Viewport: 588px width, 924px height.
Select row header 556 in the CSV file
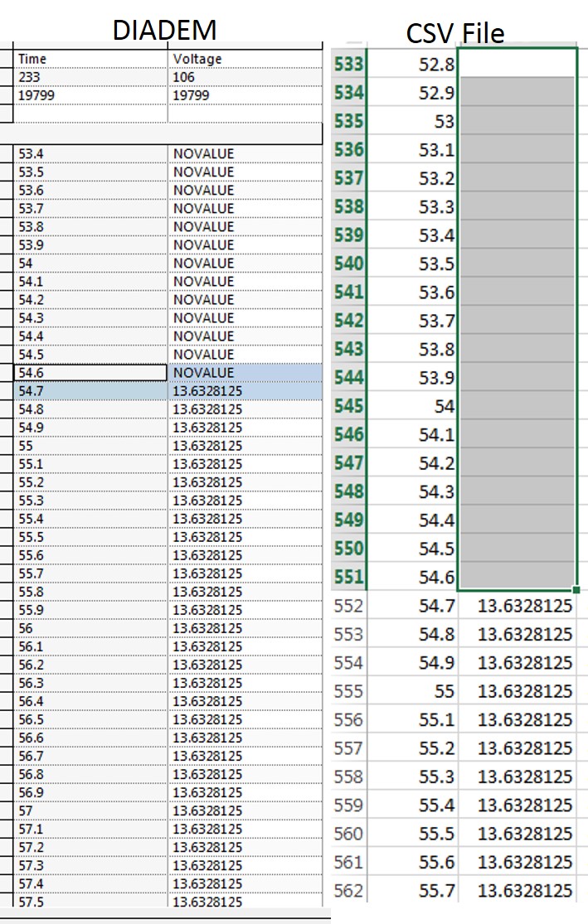click(348, 719)
